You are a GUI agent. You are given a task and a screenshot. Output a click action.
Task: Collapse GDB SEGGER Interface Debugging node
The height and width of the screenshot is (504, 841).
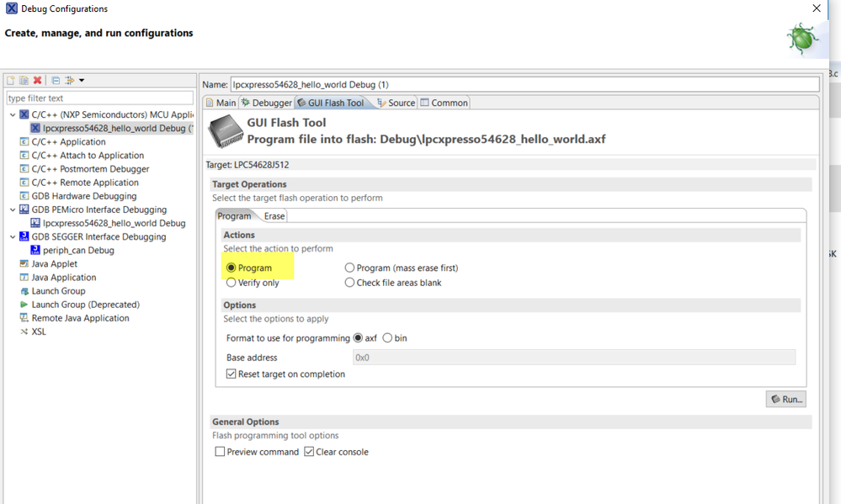13,236
